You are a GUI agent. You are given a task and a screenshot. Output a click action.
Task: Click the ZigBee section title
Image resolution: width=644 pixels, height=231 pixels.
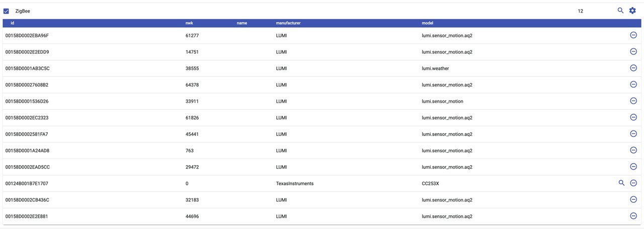pos(23,11)
